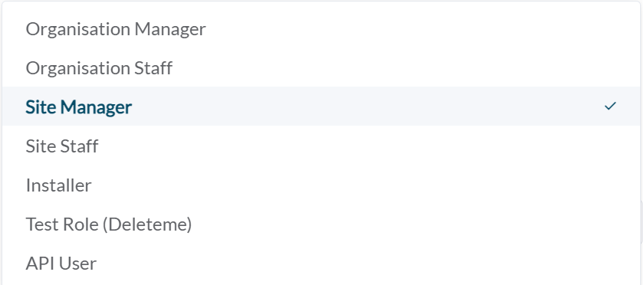
Task: Change the role to Site Staff
Action: [321, 146]
